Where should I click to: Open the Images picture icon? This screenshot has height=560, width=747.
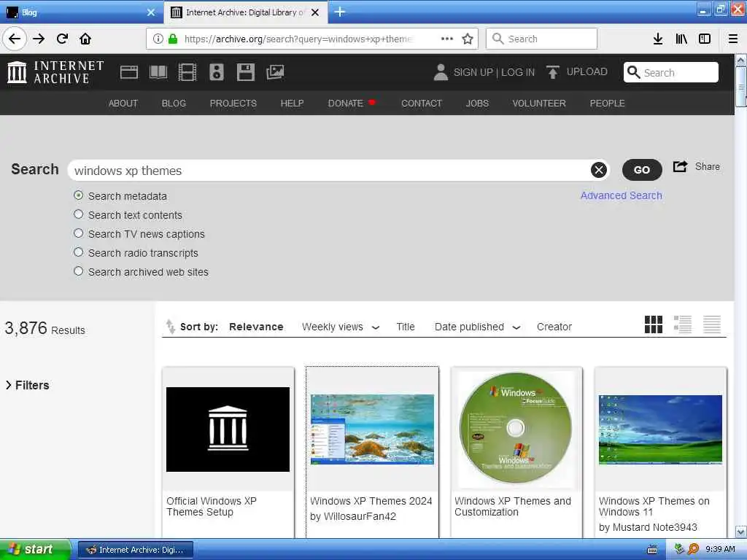[275, 72]
